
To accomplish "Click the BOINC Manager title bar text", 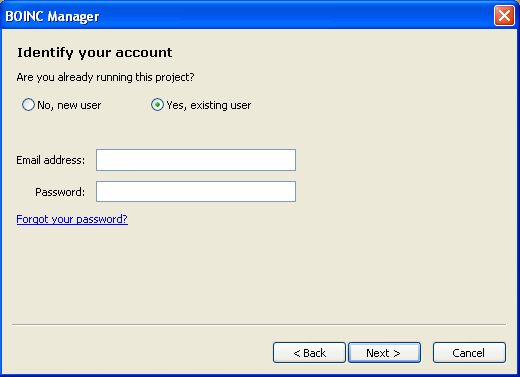I will (52, 16).
